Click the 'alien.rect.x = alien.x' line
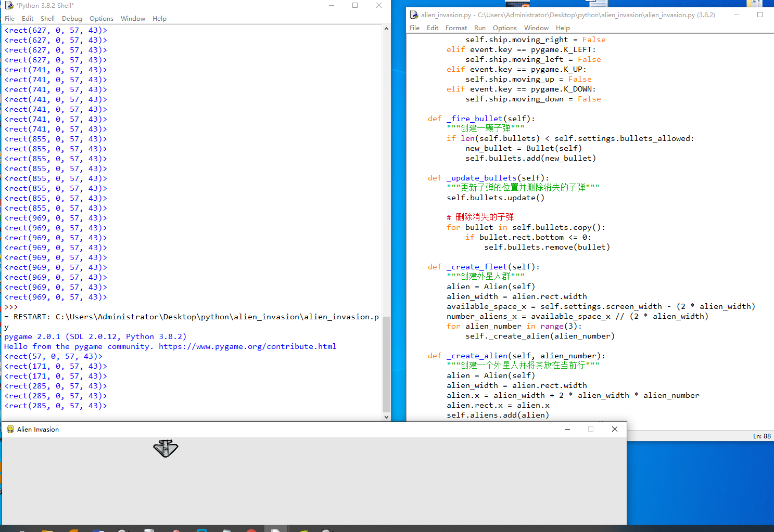The image size is (774, 532). 498,405
